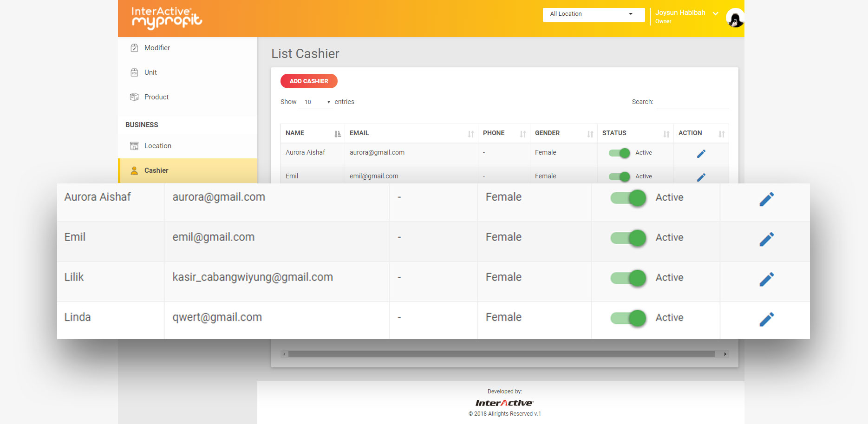This screenshot has width=868, height=424.
Task: Open the user profile avatar
Action: click(x=735, y=18)
